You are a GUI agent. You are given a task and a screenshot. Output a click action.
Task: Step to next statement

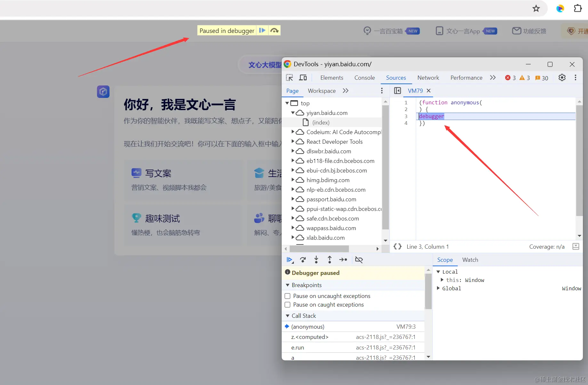[343, 260]
